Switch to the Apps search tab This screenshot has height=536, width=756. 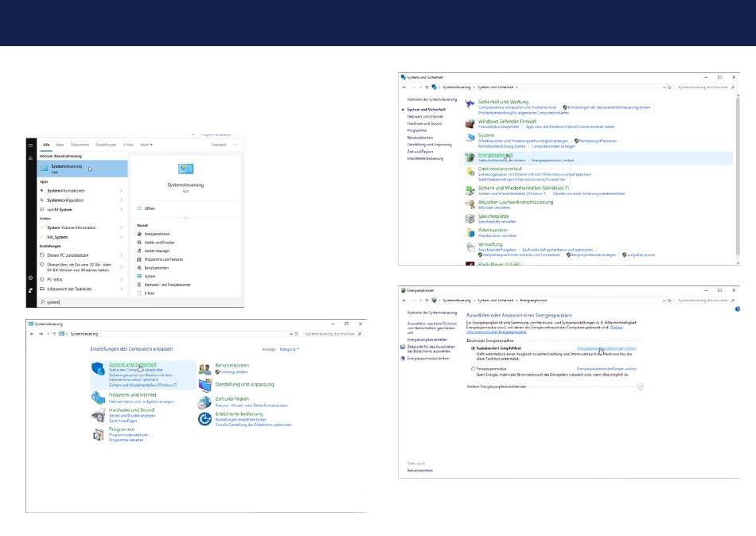click(x=60, y=145)
